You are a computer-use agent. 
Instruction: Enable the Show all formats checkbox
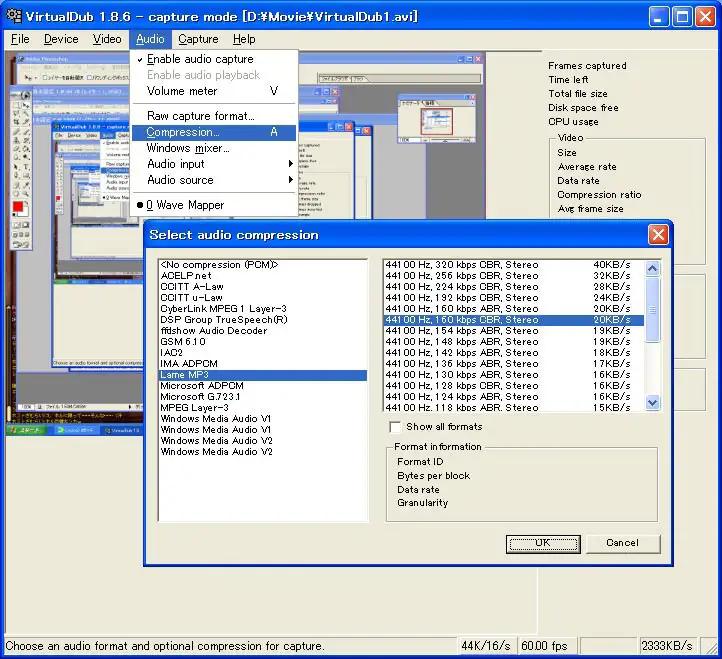396,427
